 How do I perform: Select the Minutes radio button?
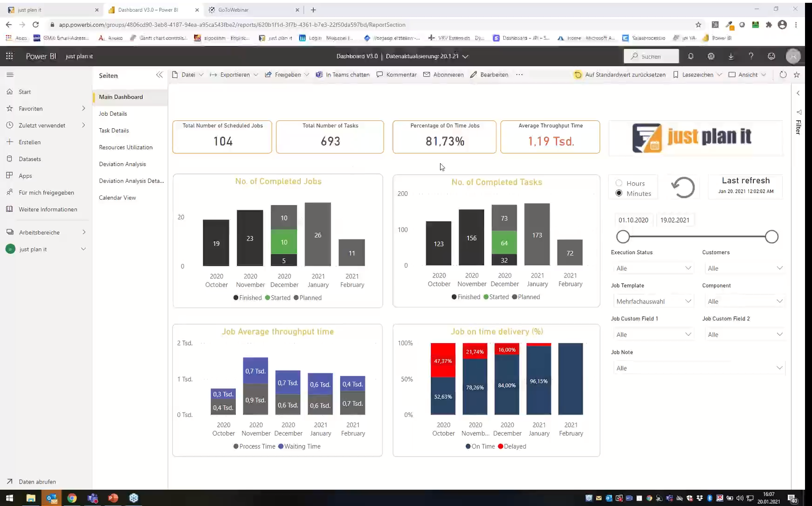pos(619,193)
